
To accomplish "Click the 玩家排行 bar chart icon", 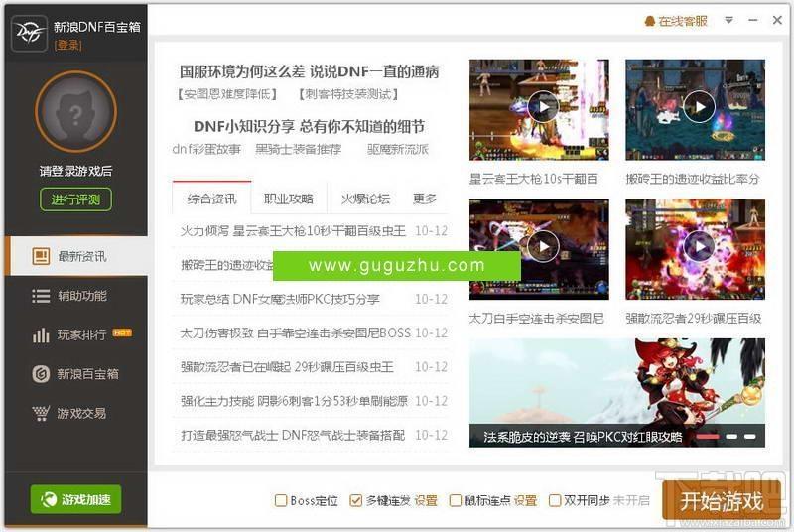I will click(x=41, y=334).
